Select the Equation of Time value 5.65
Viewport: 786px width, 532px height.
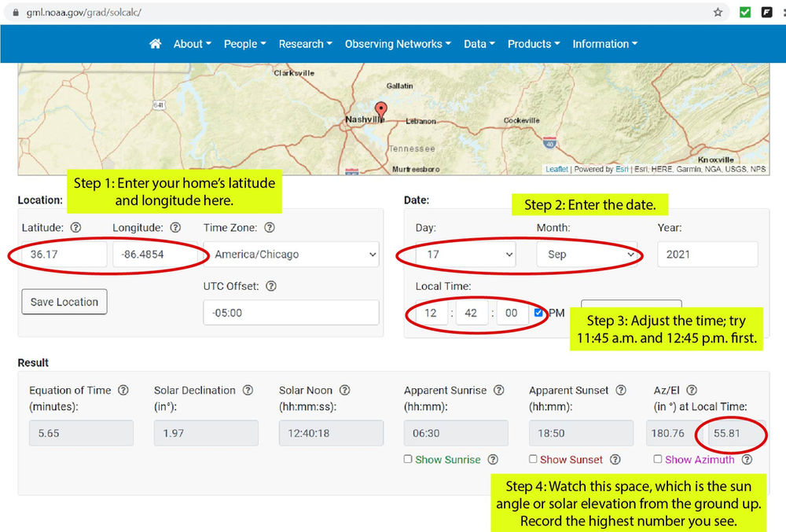point(81,433)
